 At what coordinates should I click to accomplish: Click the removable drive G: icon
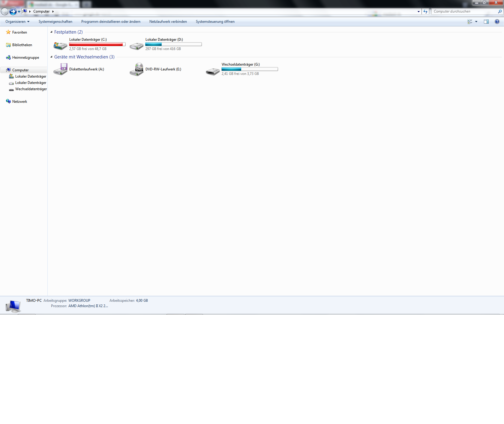(213, 71)
